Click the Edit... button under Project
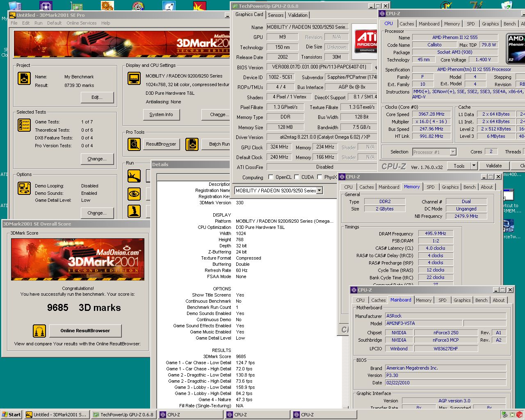This screenshot has width=525, height=420. pyautogui.click(x=97, y=97)
